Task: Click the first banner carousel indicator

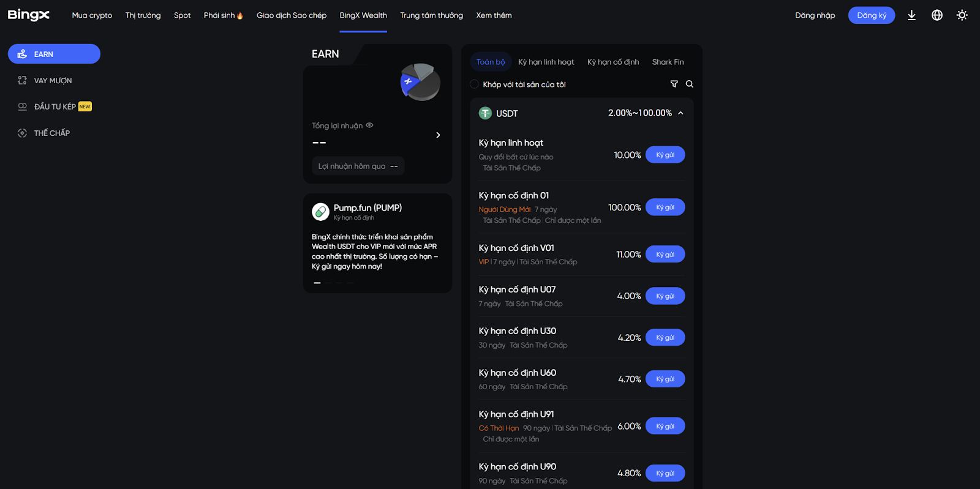Action: 317,283
